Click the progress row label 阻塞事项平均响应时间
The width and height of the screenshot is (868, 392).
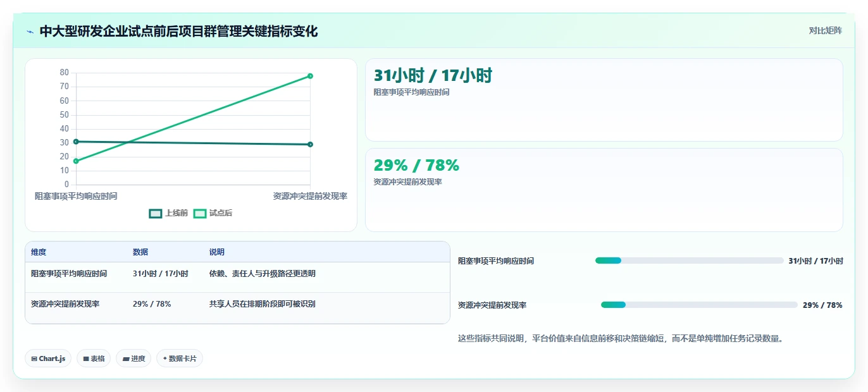point(496,260)
